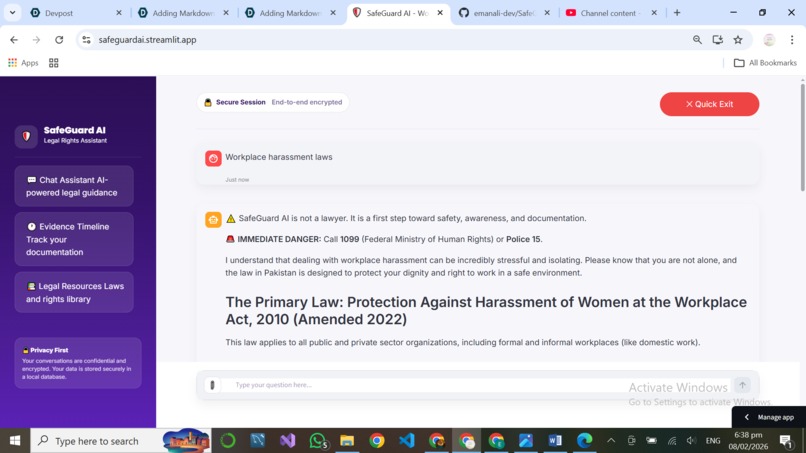Click the site information icon in address bar

point(86,40)
